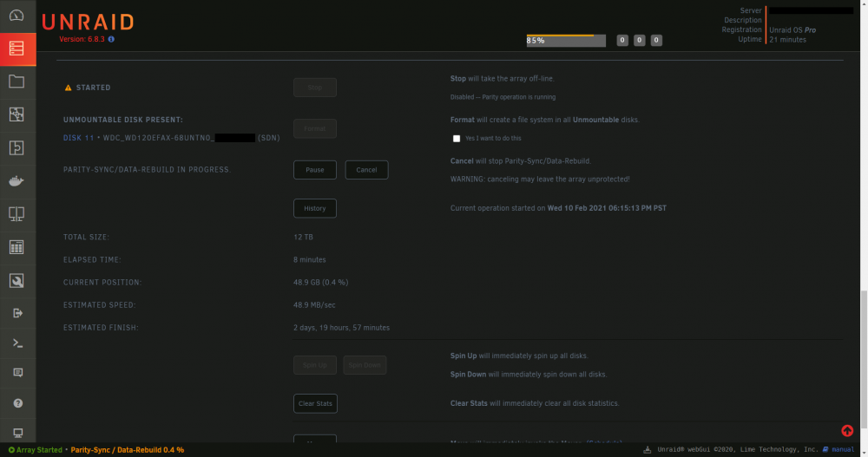
Task: Open the monitor icon at sidebar bottom
Action: (x=17, y=433)
